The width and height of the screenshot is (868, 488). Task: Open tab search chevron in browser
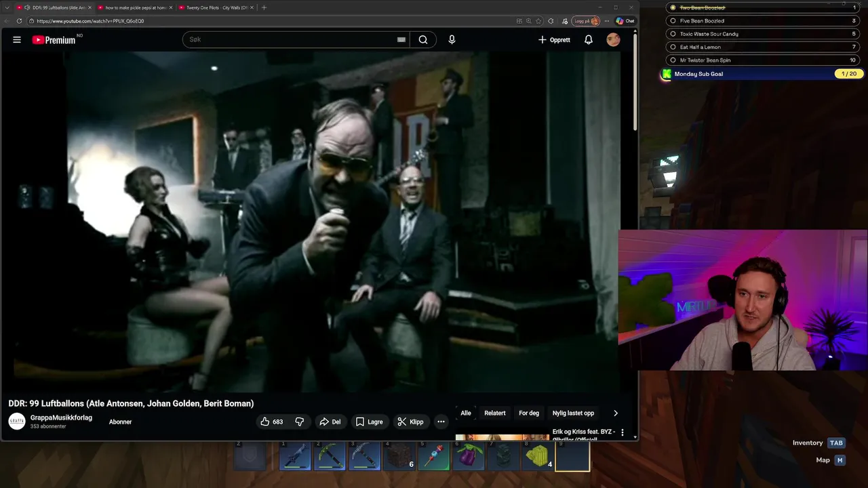click(6, 7)
